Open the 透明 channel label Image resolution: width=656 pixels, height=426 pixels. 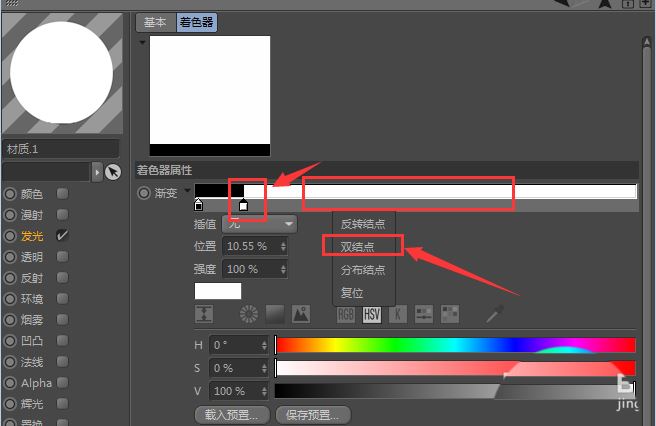tap(32, 257)
